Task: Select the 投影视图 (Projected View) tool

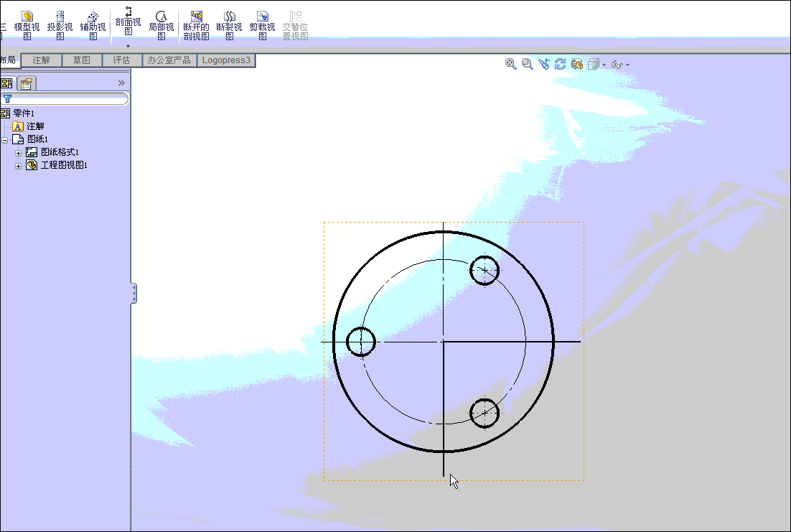Action: coord(60,25)
